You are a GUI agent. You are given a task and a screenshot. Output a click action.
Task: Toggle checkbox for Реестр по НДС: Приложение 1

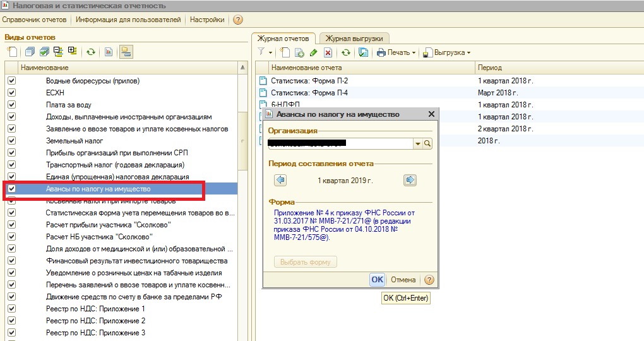click(11, 309)
